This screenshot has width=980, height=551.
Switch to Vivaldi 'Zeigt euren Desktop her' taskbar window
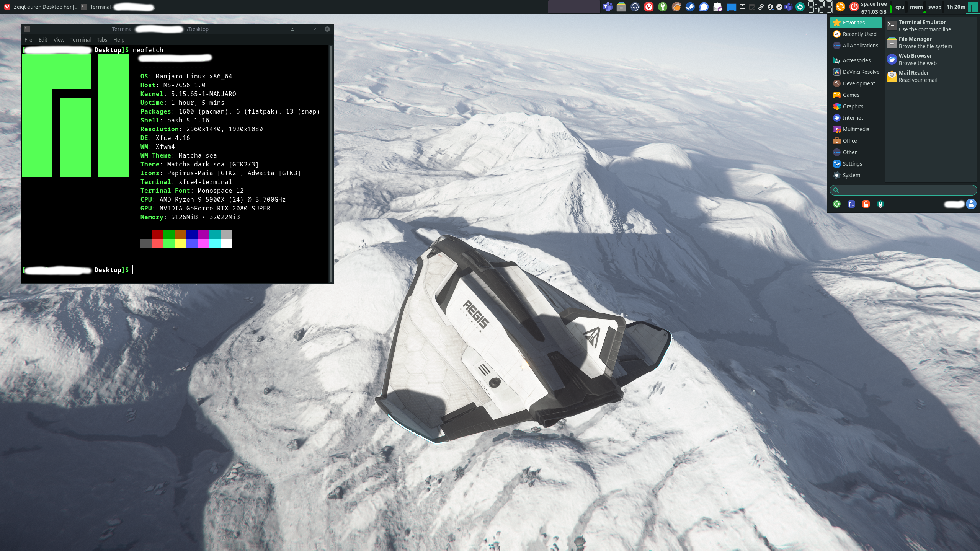(x=41, y=7)
